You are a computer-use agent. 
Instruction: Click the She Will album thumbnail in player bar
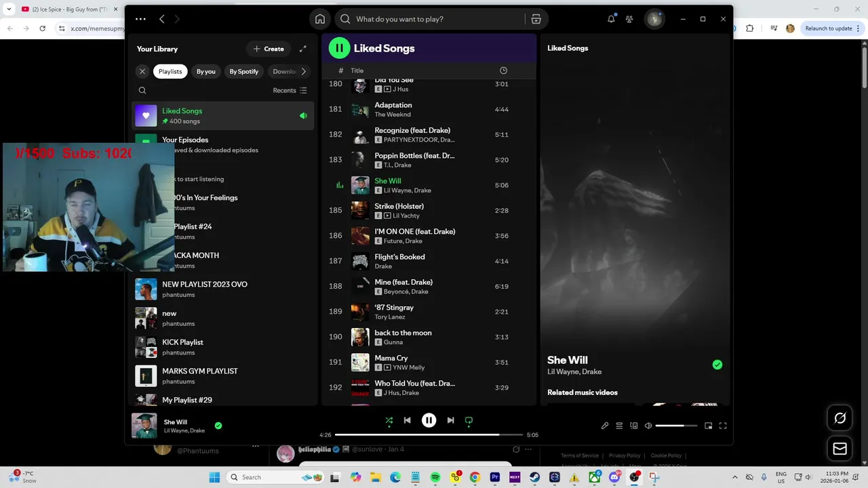tap(144, 426)
